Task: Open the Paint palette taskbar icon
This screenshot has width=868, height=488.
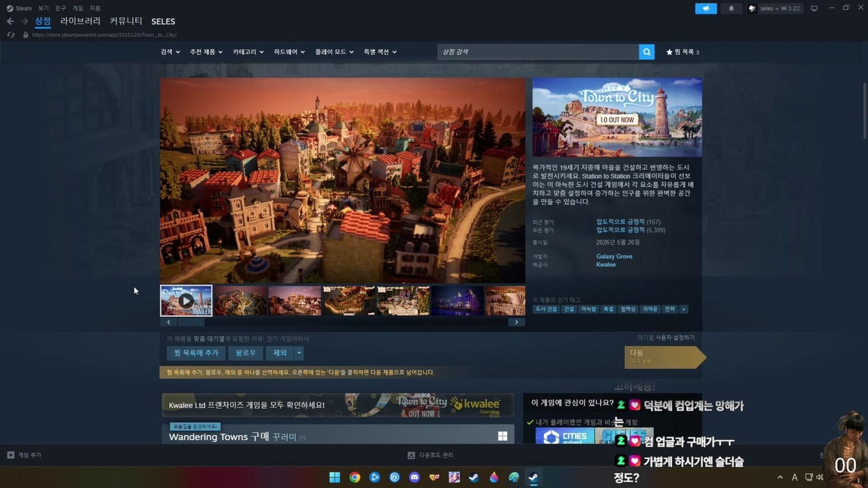Action: 514,477
